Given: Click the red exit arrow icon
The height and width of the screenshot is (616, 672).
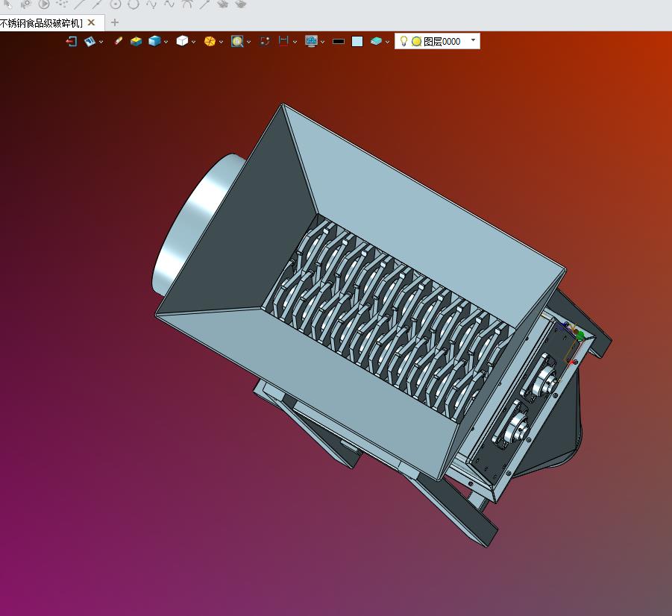Looking at the screenshot, I should (x=71, y=41).
